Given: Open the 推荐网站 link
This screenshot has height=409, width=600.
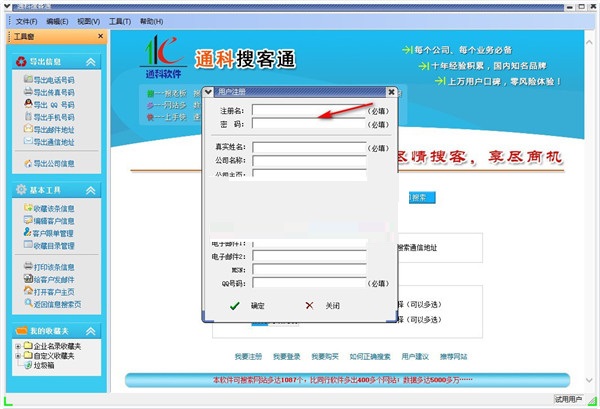Looking at the screenshot, I should tap(453, 357).
